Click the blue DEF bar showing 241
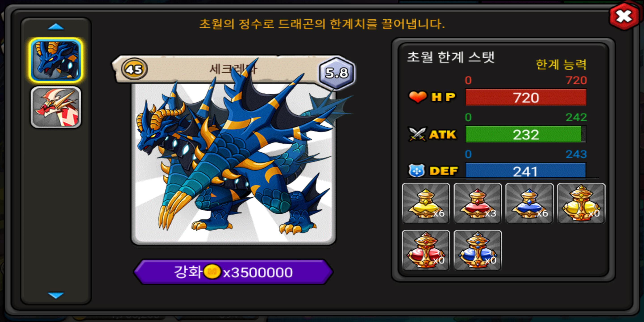644x322 pixels. click(x=526, y=171)
